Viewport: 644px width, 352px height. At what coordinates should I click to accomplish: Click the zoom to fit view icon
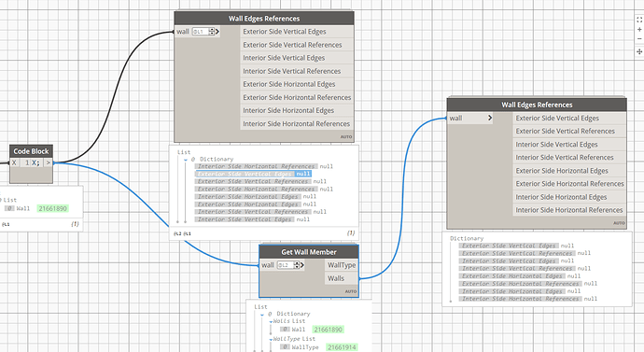(639, 20)
